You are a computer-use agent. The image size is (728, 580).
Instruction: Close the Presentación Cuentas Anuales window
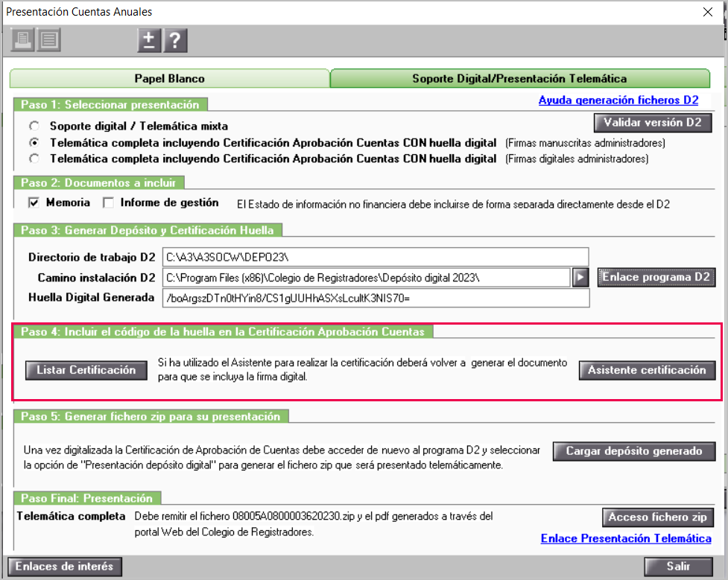click(x=708, y=12)
